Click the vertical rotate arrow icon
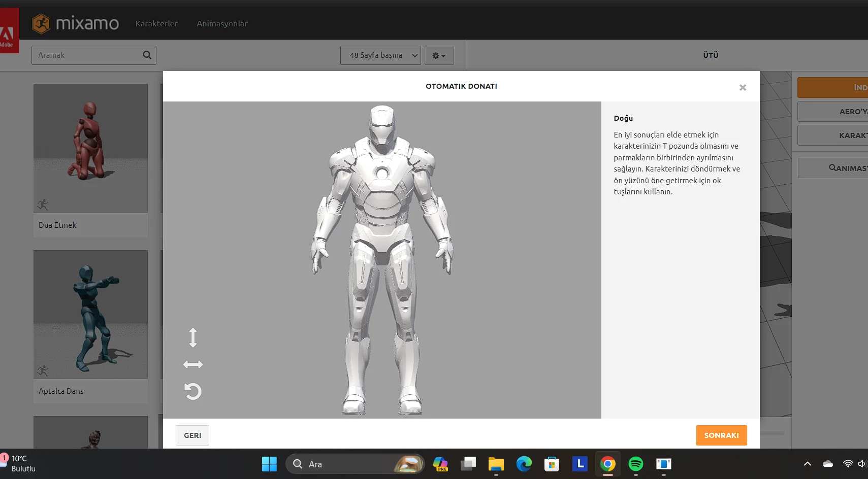868x479 pixels. pyautogui.click(x=192, y=337)
